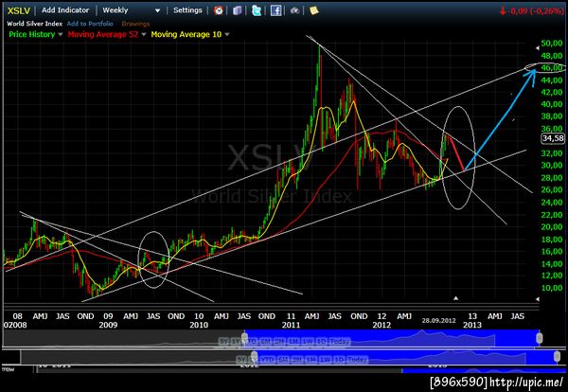Click the 28.09.2012 date label on axis

coord(438,321)
